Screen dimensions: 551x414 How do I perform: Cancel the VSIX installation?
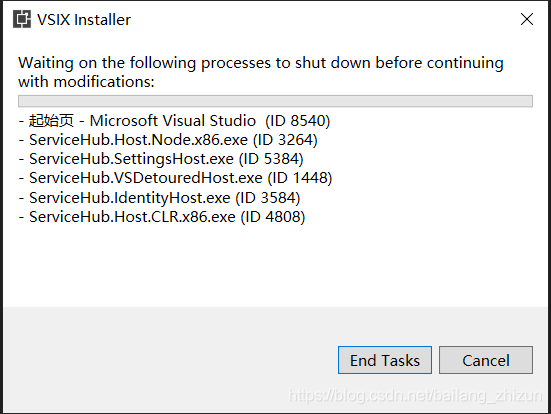(x=486, y=360)
